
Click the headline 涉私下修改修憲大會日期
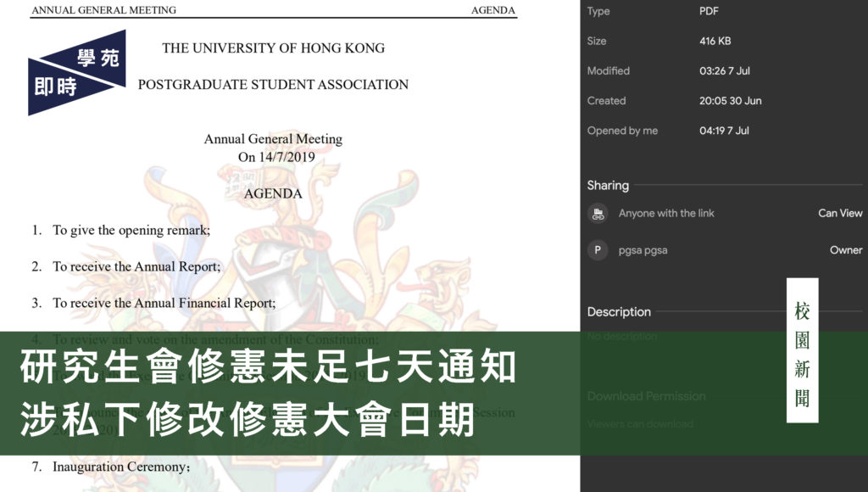[x=248, y=419]
